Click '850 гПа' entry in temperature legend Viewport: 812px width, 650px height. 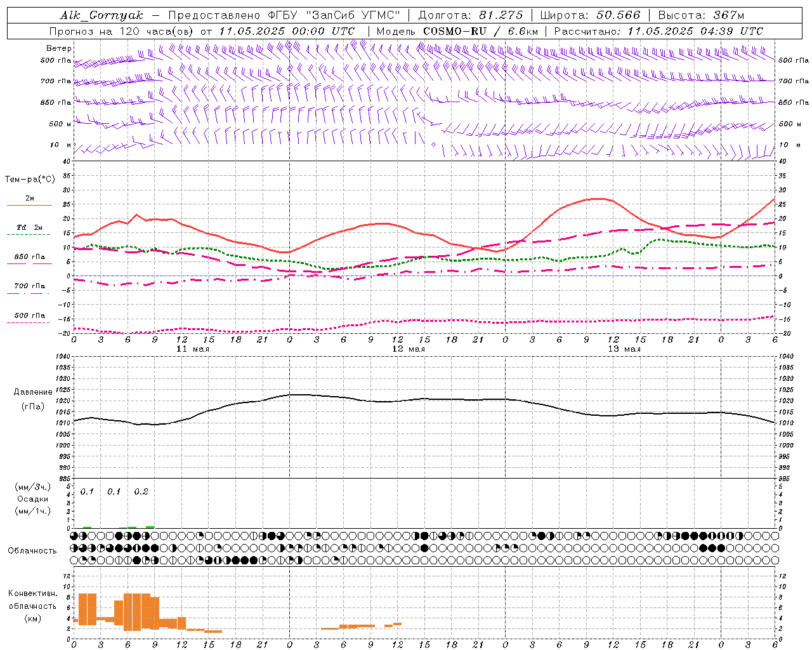(x=29, y=257)
